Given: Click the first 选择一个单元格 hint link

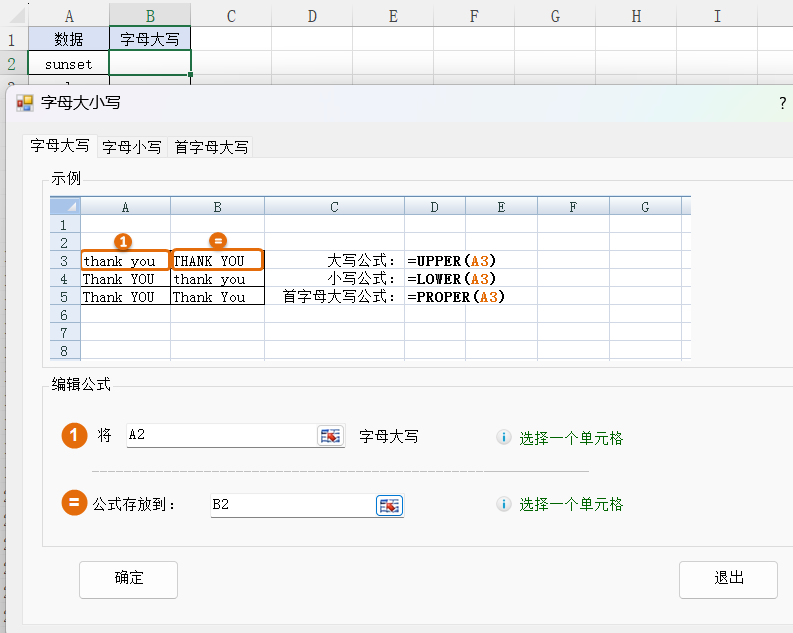Looking at the screenshot, I should pos(570,438).
